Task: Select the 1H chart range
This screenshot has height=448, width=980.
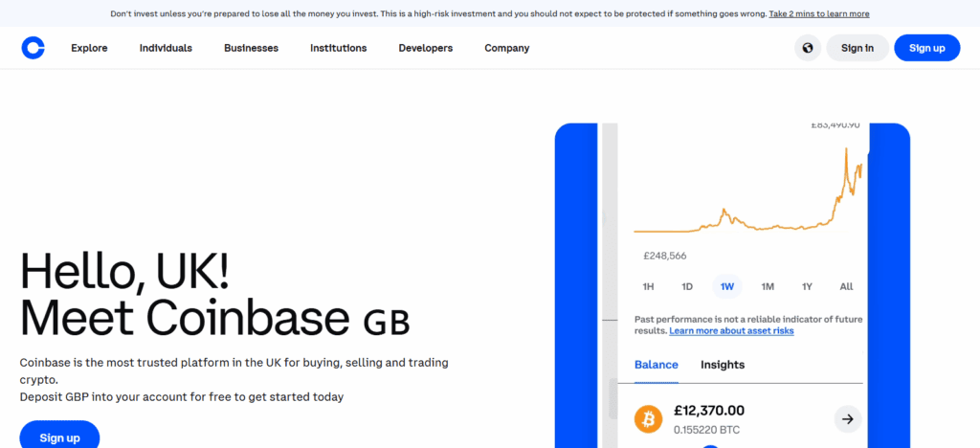Action: tap(648, 287)
